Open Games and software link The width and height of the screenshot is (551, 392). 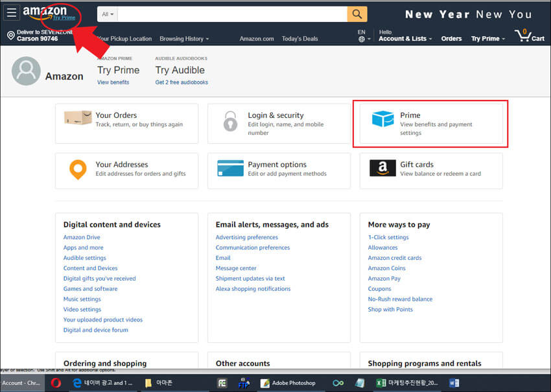coord(90,289)
